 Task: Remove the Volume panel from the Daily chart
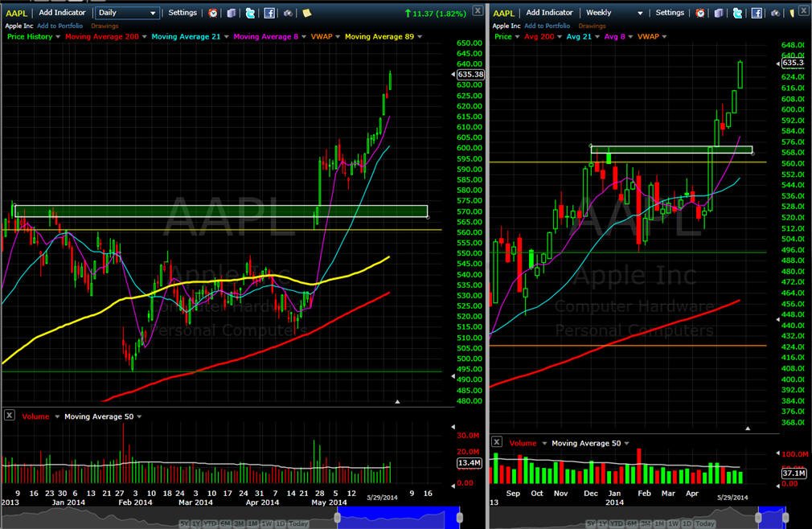10,415
